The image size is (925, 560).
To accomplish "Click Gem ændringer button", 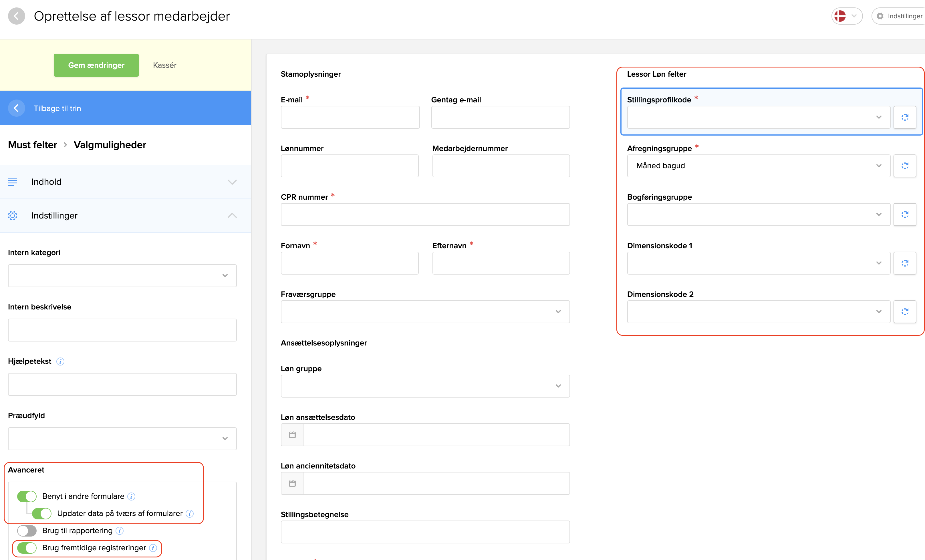I will point(96,65).
